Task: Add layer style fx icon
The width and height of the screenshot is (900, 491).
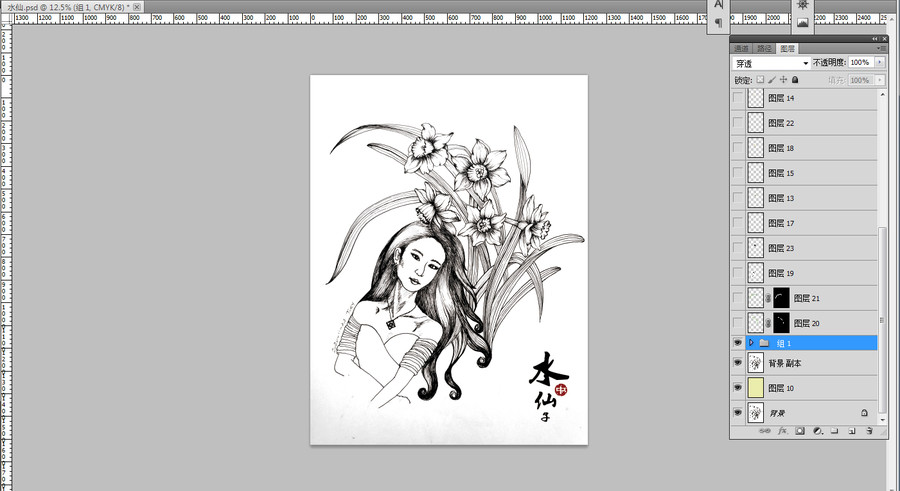Action: tap(782, 431)
